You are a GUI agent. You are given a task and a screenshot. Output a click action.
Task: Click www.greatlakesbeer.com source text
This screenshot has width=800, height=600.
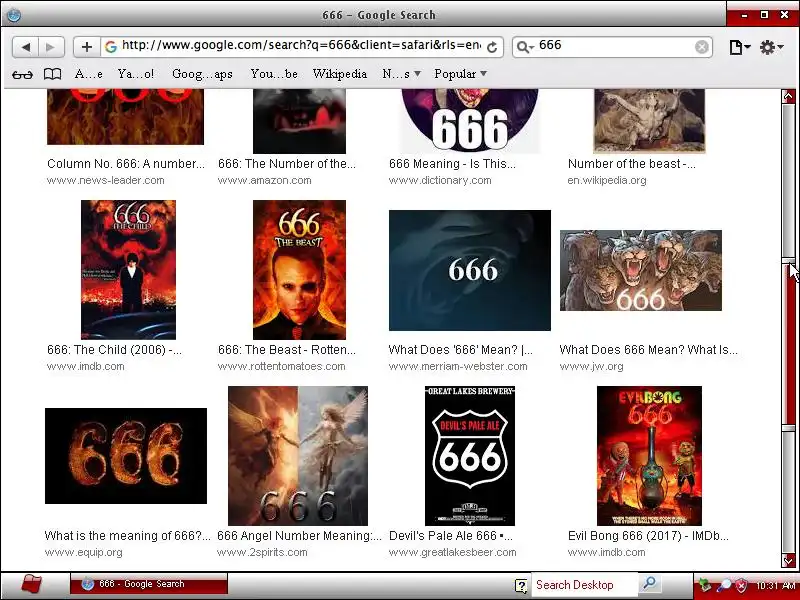point(453,552)
